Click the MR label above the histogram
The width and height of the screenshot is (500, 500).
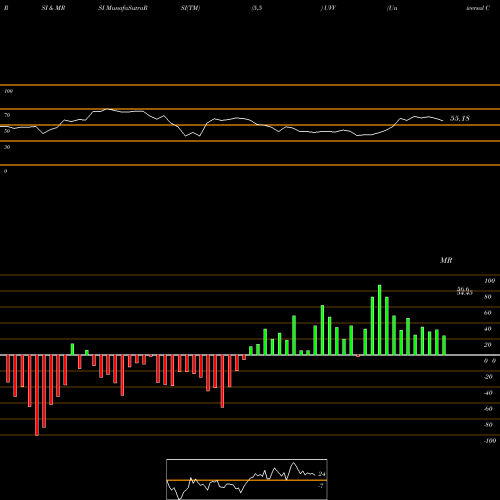tap(446, 260)
